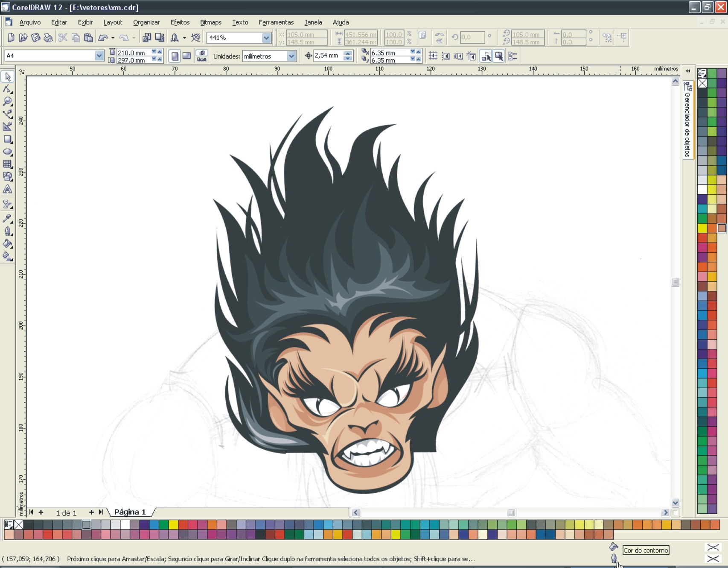
Task: Select the Interactive Fill tool
Action: pyautogui.click(x=8, y=256)
